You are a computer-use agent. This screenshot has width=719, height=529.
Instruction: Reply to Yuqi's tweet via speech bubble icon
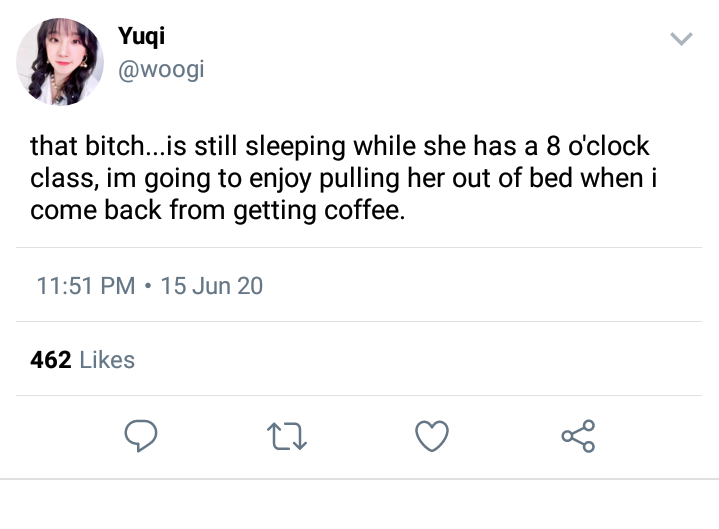click(141, 435)
